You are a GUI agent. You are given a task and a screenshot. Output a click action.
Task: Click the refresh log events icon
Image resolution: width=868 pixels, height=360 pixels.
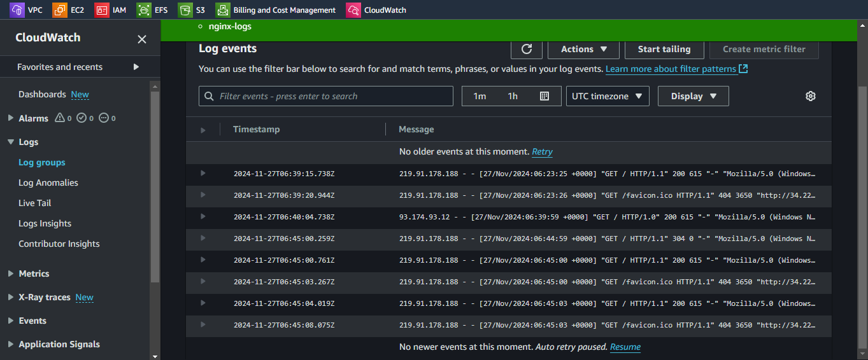point(526,49)
